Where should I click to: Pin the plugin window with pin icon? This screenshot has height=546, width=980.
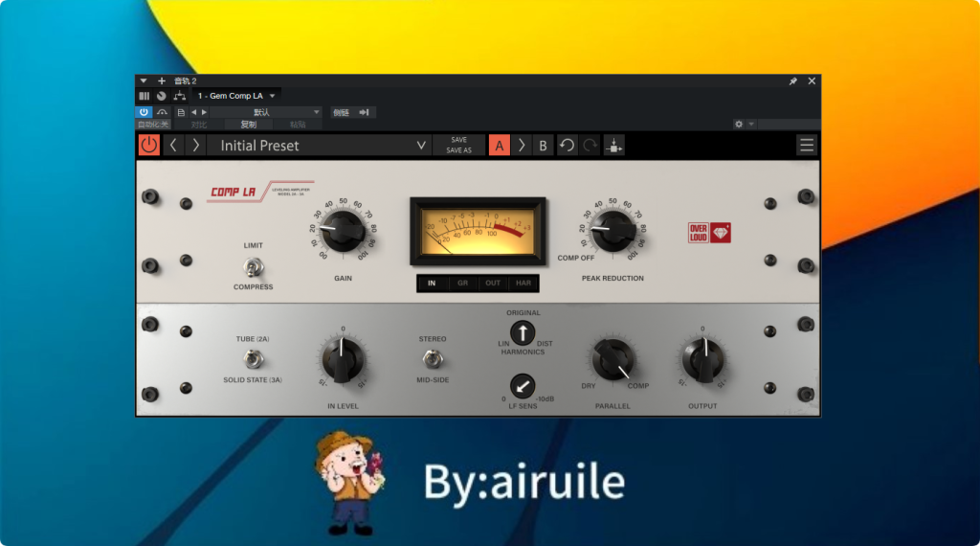[x=792, y=81]
